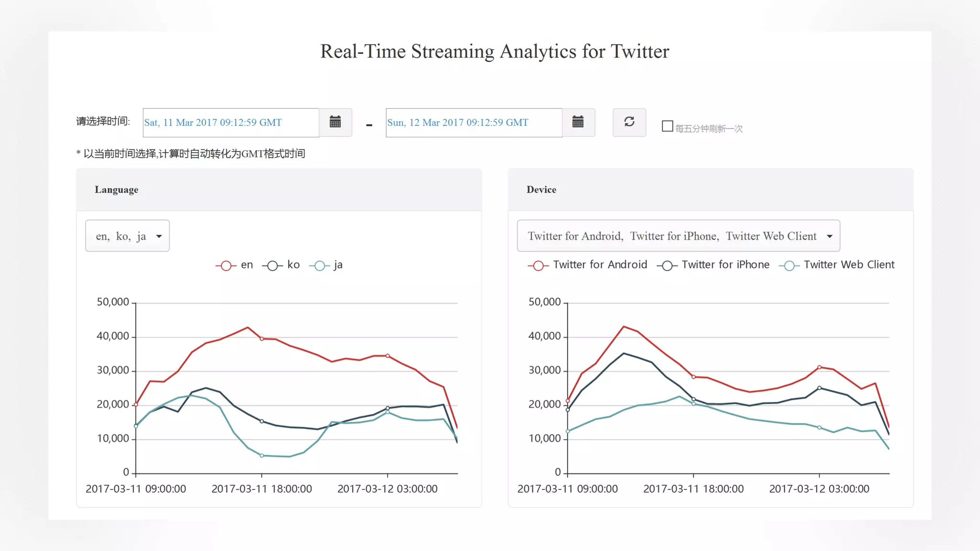Open the end date calendar picker
Screen dimensions: 980x551
(578, 122)
